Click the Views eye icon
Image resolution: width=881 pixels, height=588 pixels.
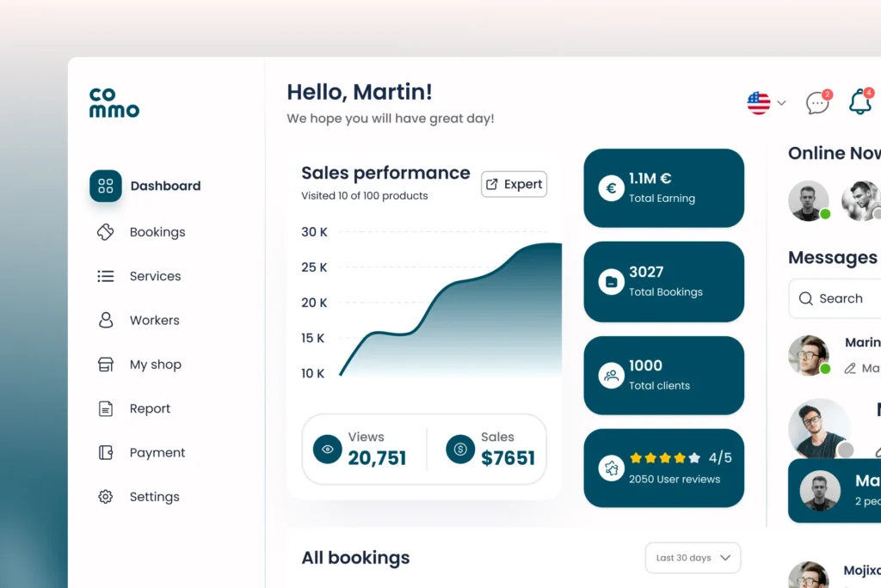[x=327, y=449]
